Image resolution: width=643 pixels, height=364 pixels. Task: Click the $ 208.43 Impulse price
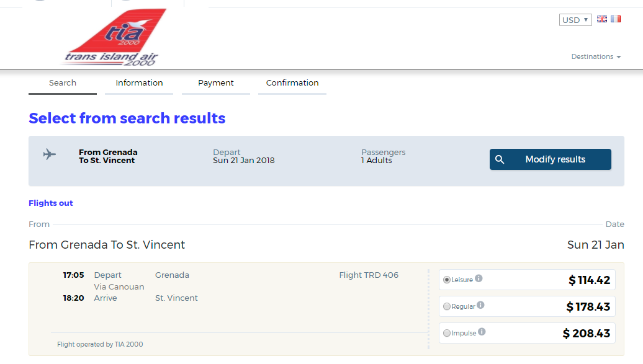(x=587, y=334)
